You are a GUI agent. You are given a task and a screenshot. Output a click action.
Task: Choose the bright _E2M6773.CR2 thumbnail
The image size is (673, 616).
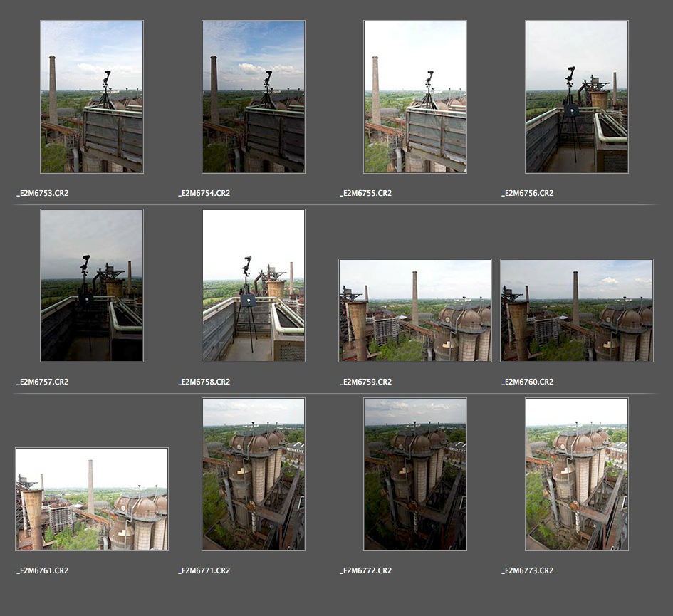click(x=577, y=474)
